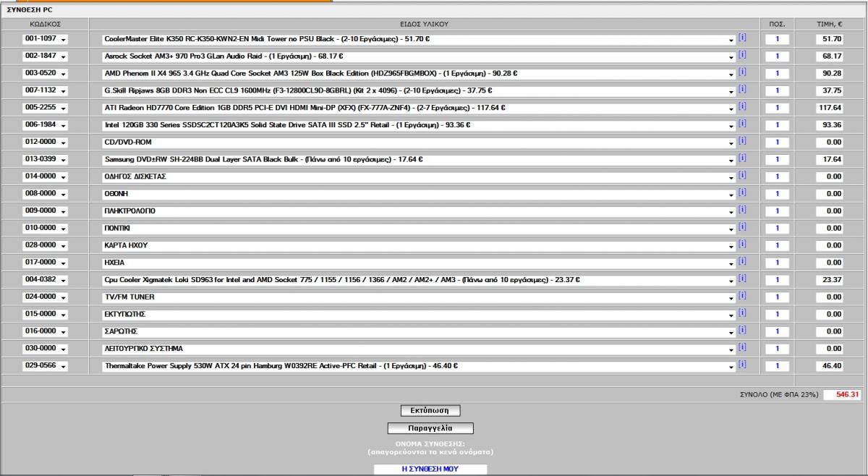Open the G.Skill Ripjaws product dropdown

419,90
